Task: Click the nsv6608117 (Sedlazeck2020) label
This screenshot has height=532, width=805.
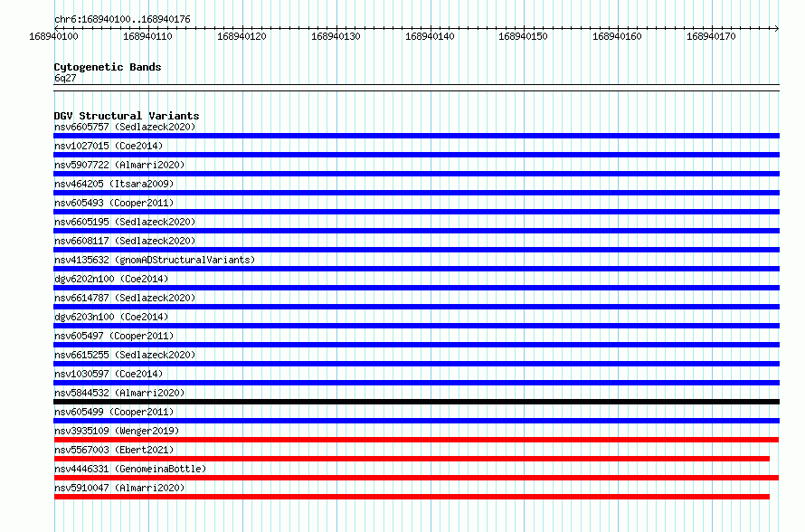Action: click(x=125, y=241)
